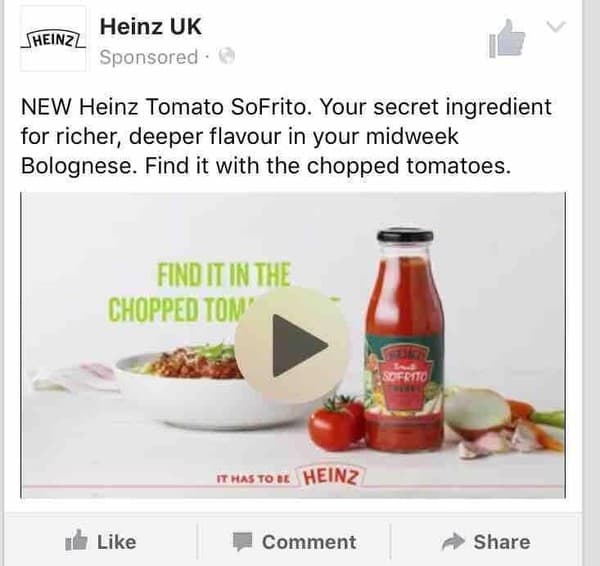Tap the Comment button text

(309, 542)
